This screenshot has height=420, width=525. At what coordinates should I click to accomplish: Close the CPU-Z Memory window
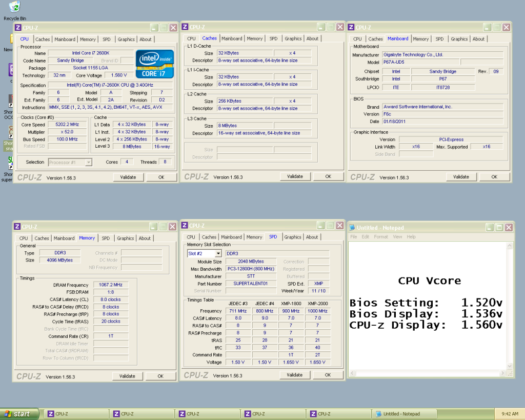172,227
